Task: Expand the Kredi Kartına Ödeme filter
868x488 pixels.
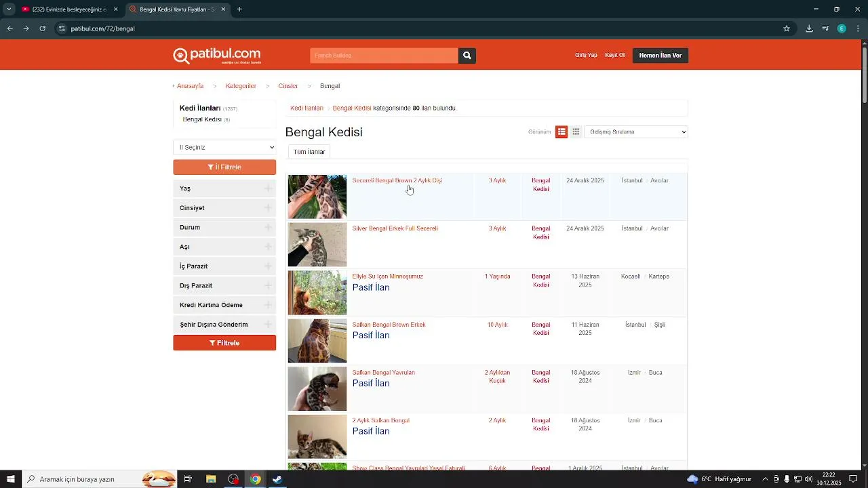Action: 224,305
